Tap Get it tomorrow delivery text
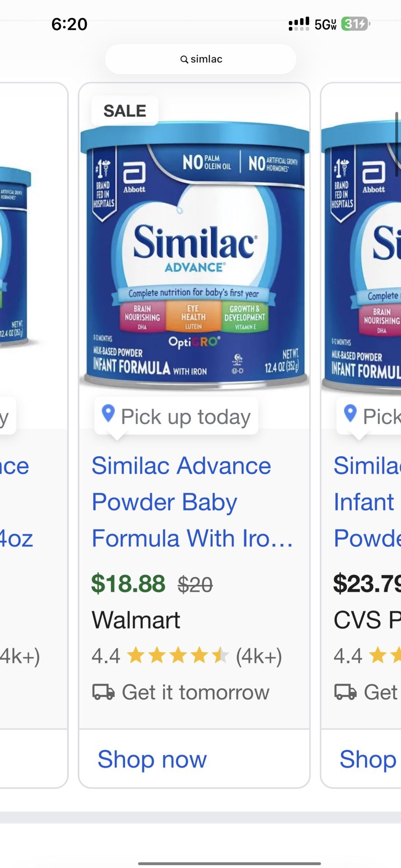The height and width of the screenshot is (868, 401). tap(195, 692)
